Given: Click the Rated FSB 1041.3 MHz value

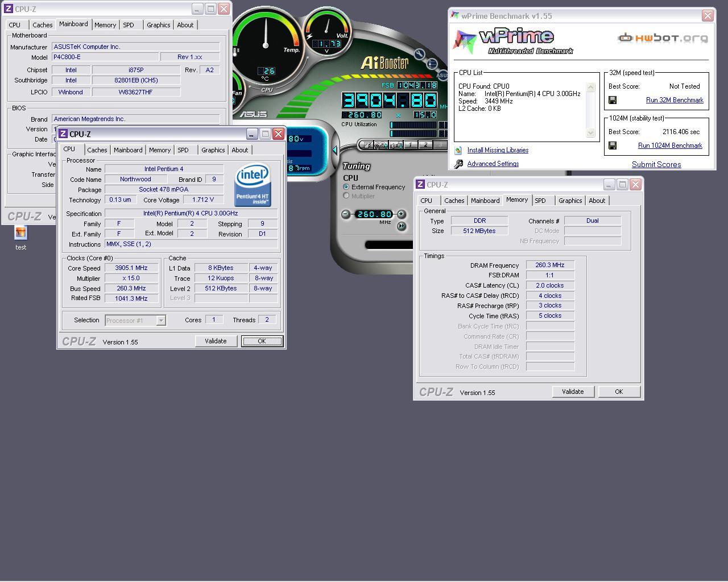Looking at the screenshot, I should 131,298.
